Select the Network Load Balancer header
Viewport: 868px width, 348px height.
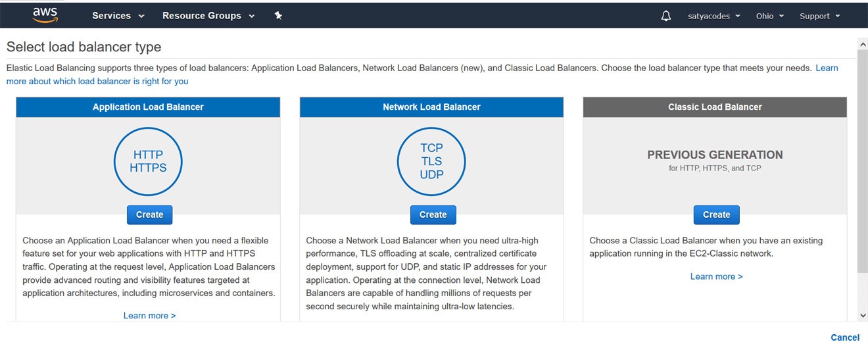[x=431, y=107]
